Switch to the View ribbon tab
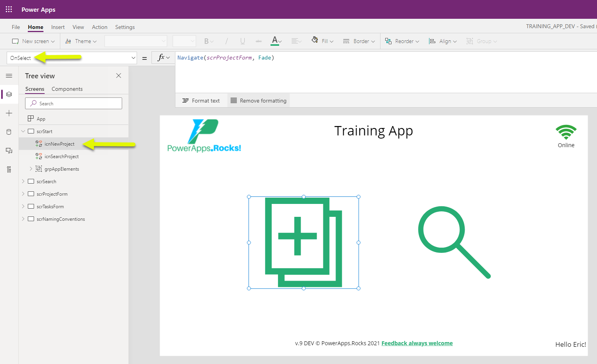 coord(78,27)
